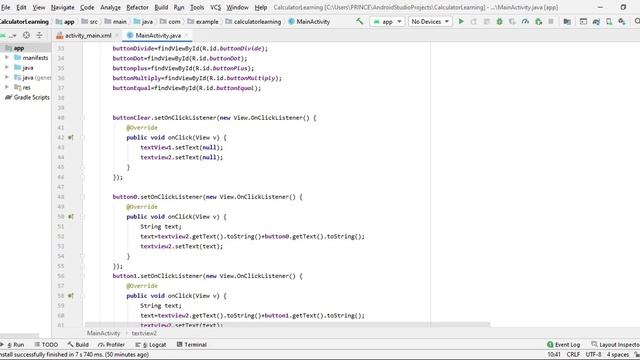This screenshot has width=640, height=360.
Task: Click the override gutter marker on line 58
Action: pyautogui.click(x=71, y=296)
